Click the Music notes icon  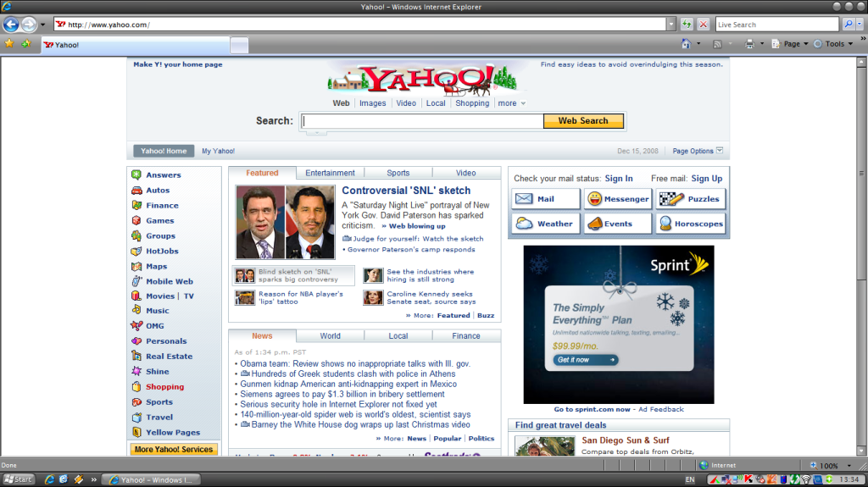136,311
